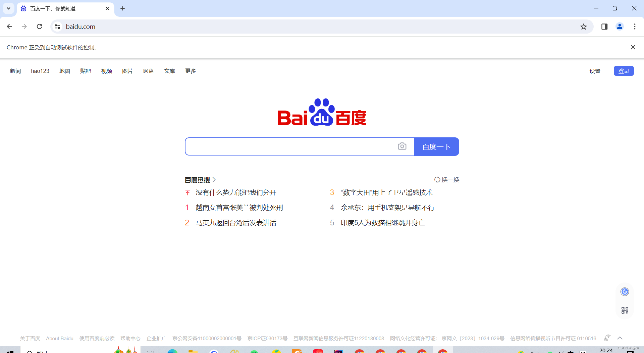Open the 使用百度前必读 footer link
The image size is (644, 353).
click(97, 338)
